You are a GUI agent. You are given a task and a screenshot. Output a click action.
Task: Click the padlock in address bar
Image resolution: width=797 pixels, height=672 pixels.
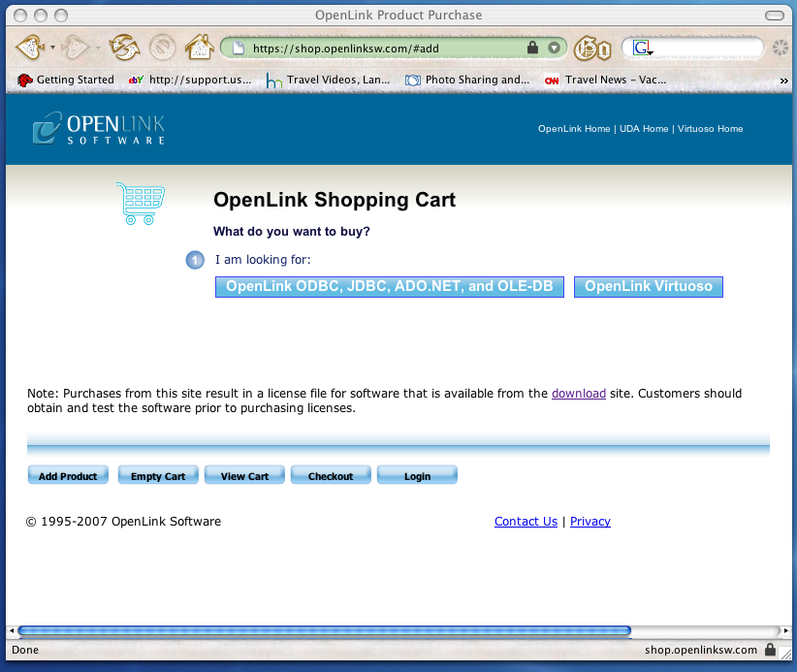click(x=532, y=48)
